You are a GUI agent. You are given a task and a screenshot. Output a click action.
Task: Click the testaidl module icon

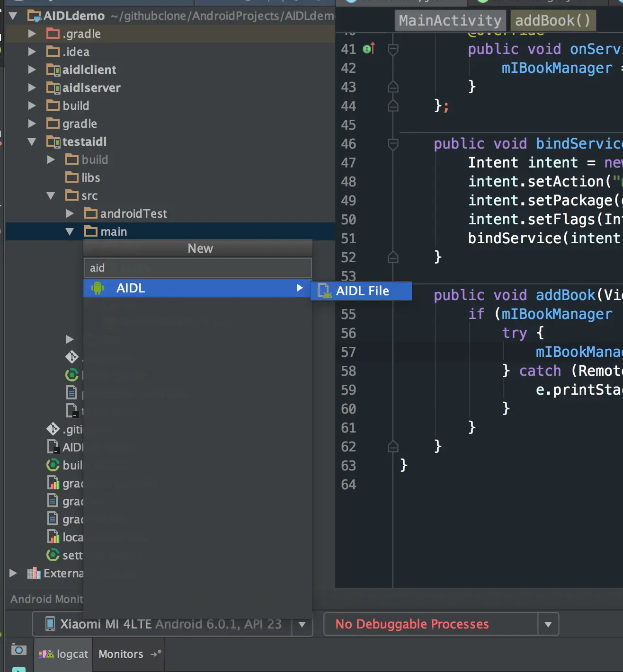tap(53, 142)
